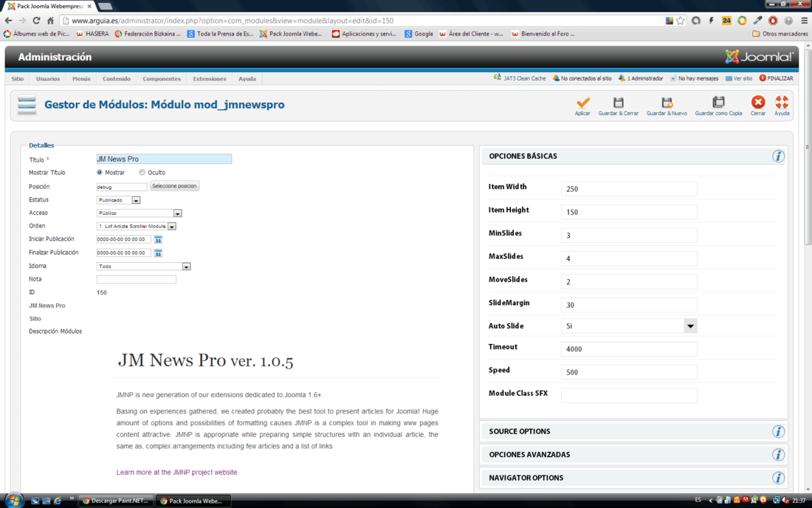
Task: Open the Chrome hamburger menu
Action: click(x=804, y=21)
